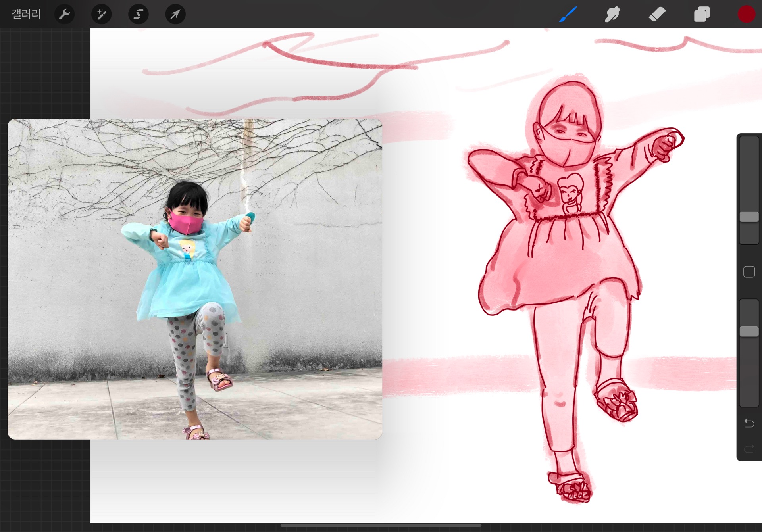The image size is (762, 532).
Task: Open the Adjustments magic wand menu
Action: [x=101, y=14]
